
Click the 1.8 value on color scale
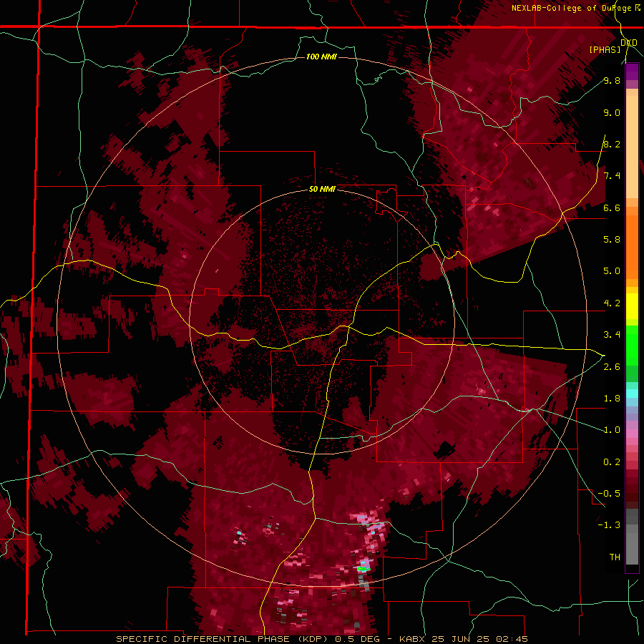point(612,399)
